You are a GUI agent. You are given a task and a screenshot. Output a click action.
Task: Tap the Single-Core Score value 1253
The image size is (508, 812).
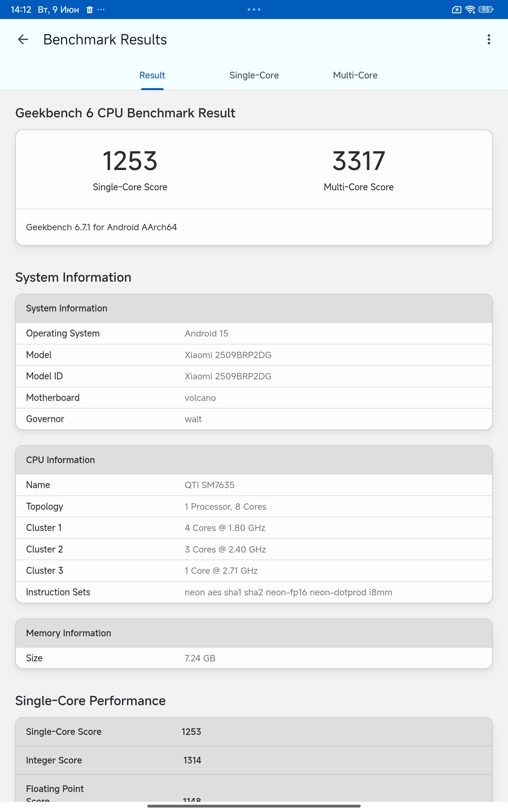[x=130, y=161]
